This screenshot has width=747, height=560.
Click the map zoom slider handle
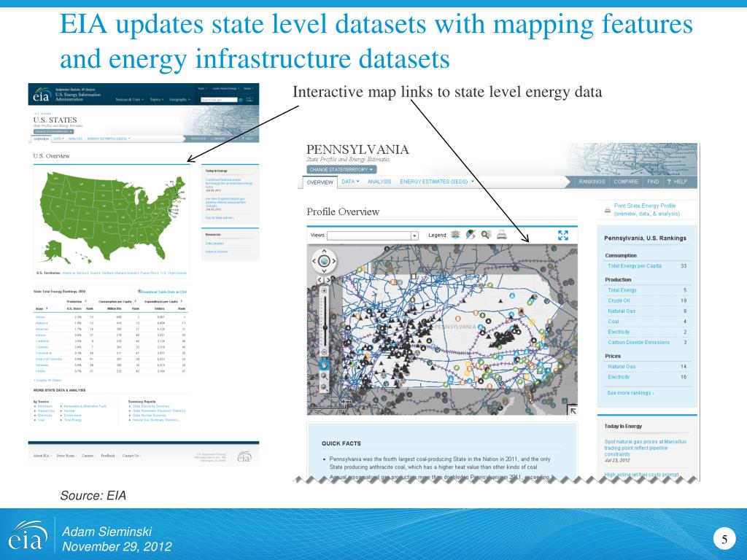tap(325, 327)
